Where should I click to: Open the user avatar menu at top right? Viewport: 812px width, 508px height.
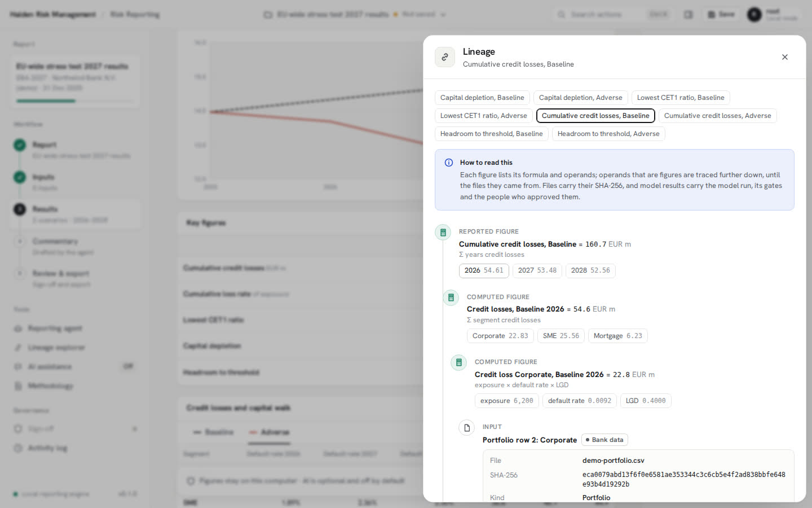pos(754,14)
